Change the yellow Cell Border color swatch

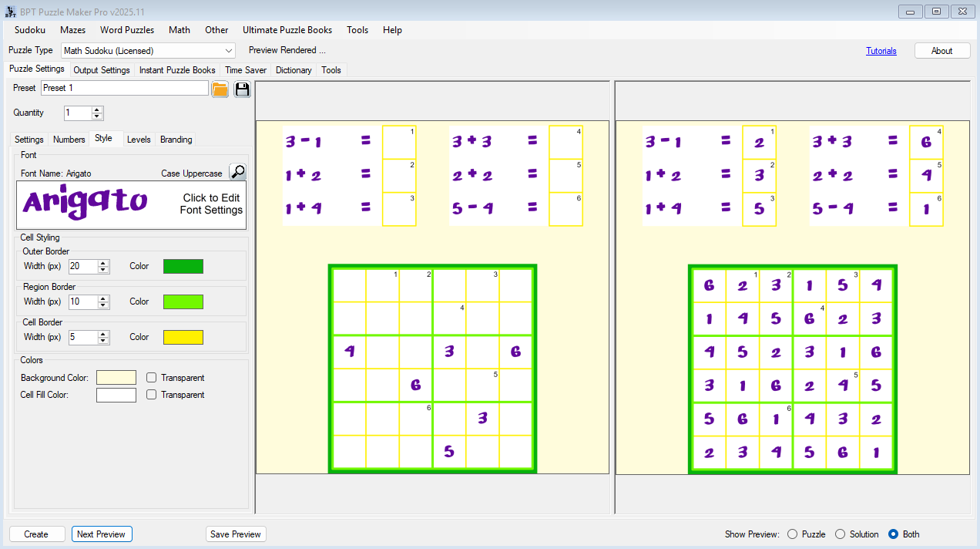[x=183, y=337]
